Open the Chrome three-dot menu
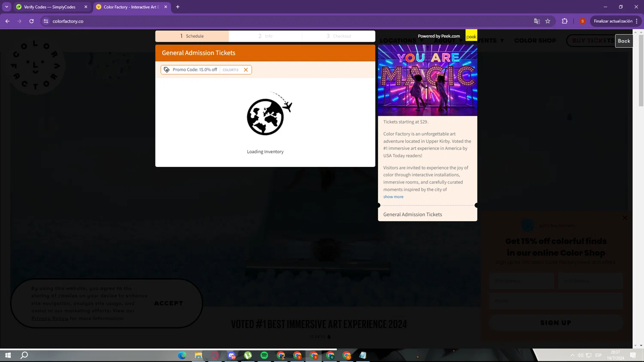The image size is (644, 362). point(637,21)
